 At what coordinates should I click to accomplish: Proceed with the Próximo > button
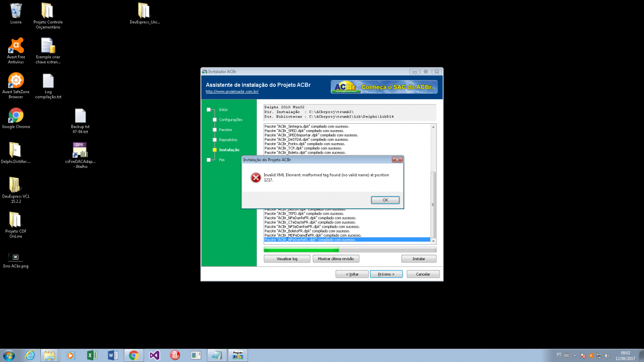click(386, 274)
